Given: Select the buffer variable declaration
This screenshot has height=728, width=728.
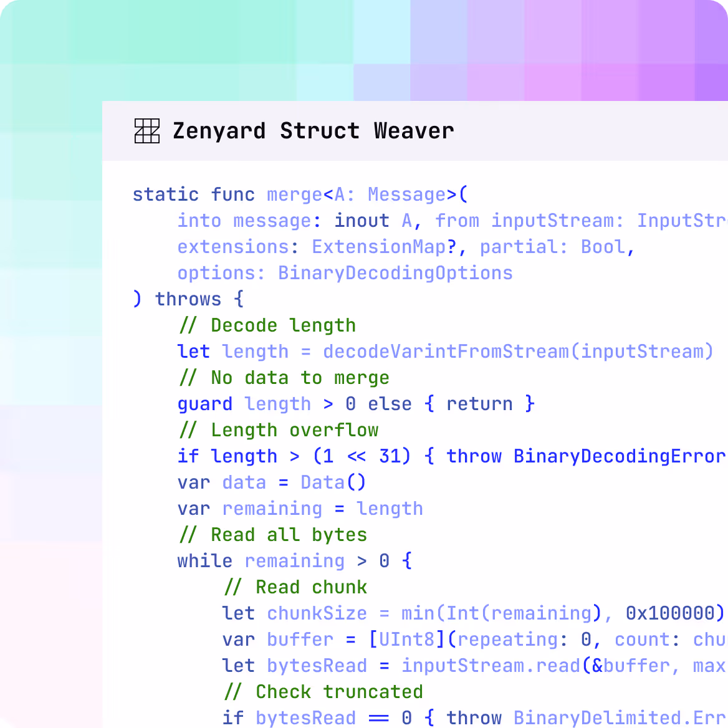Looking at the screenshot, I should [x=300, y=639].
